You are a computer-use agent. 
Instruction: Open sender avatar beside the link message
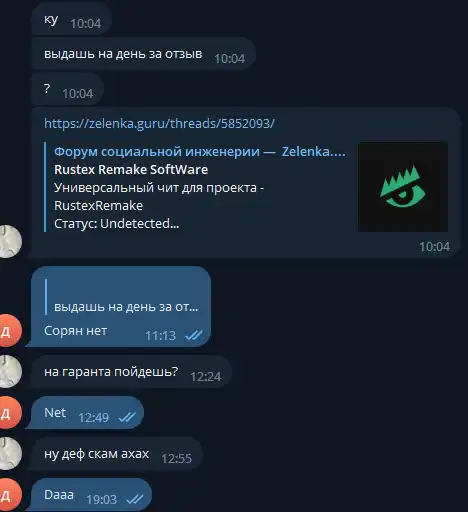9,241
